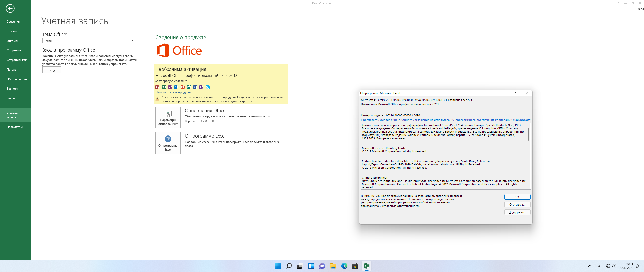Select Сохранить in Backstage menu
644x272 pixels.
coord(15,50)
